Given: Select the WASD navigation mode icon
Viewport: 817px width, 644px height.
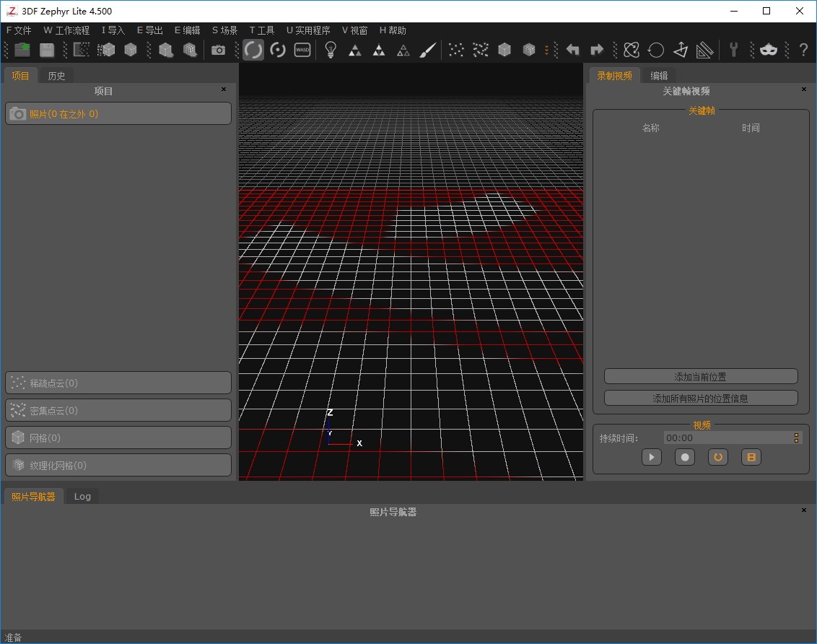Looking at the screenshot, I should (x=302, y=50).
